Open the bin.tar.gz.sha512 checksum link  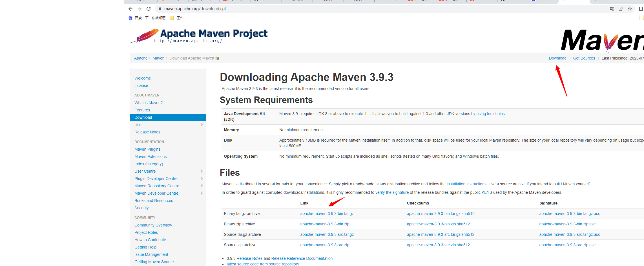tap(441, 214)
